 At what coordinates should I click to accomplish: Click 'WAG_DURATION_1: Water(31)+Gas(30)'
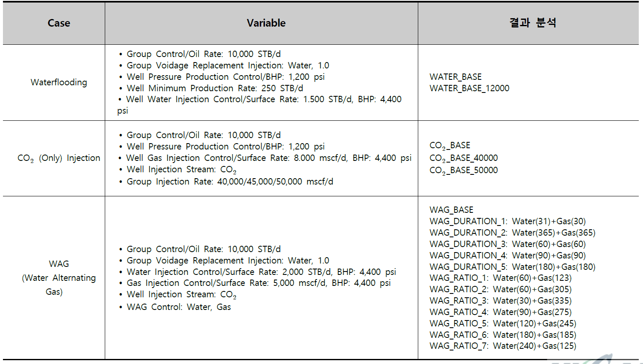[507, 221]
